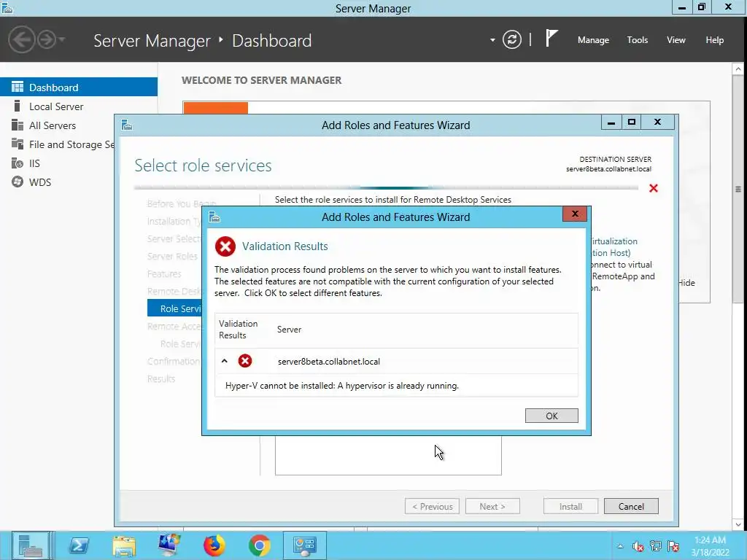This screenshot has width=747, height=560.
Task: Click the network tray icon
Action: point(656,547)
